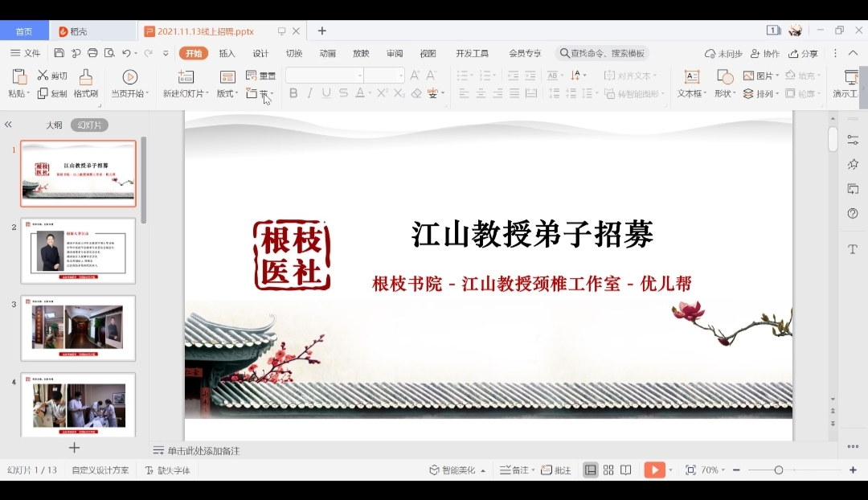The image size is (868, 500).
Task: Click the zoom slider handle
Action: [778, 470]
